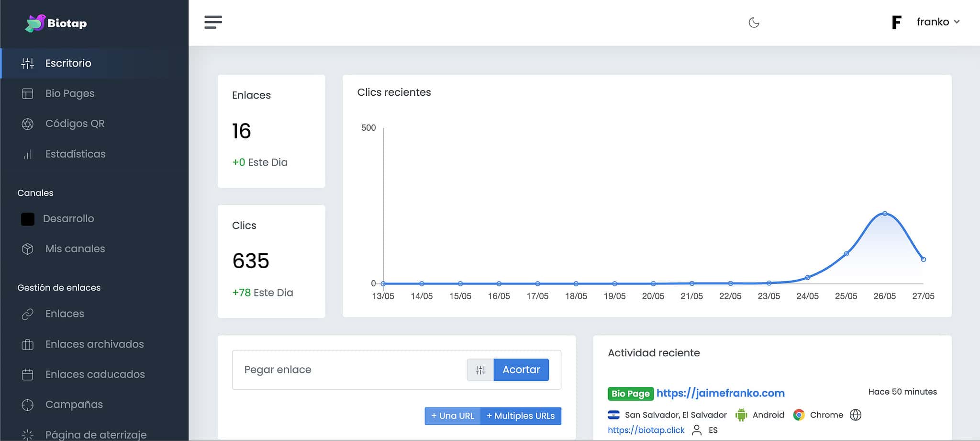The height and width of the screenshot is (441, 980).
Task: Click inside the Pegar enlace field
Action: [335, 369]
